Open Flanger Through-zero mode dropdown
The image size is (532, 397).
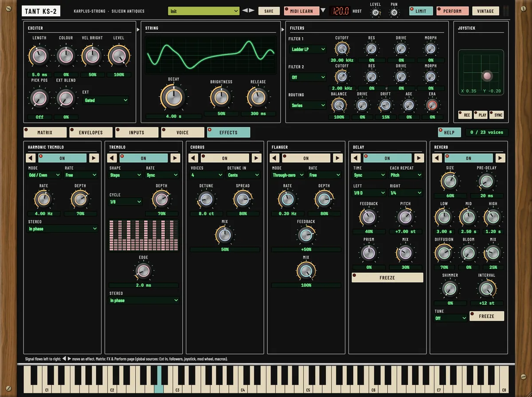pos(288,175)
